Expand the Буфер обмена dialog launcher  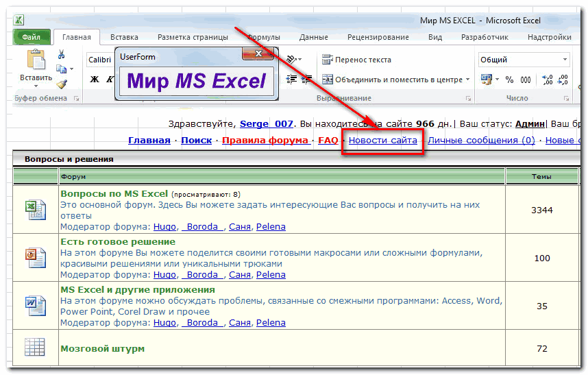(x=77, y=99)
